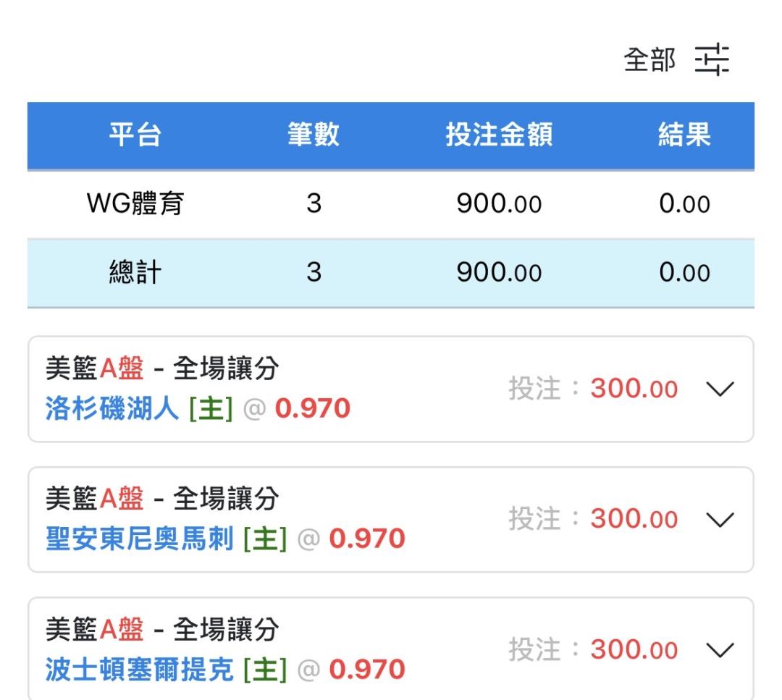Expand the 波士頓塞爾提克 bet details chevron
The width and height of the screenshot is (782, 700).
pyautogui.click(x=718, y=650)
